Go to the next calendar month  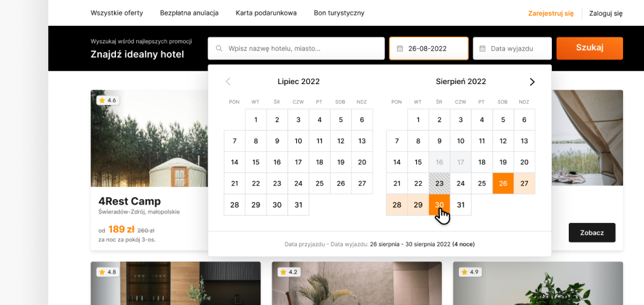[x=532, y=82]
